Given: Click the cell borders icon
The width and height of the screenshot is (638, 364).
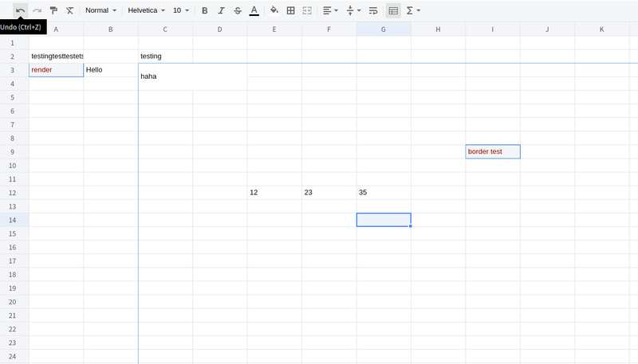Looking at the screenshot, I should (290, 10).
